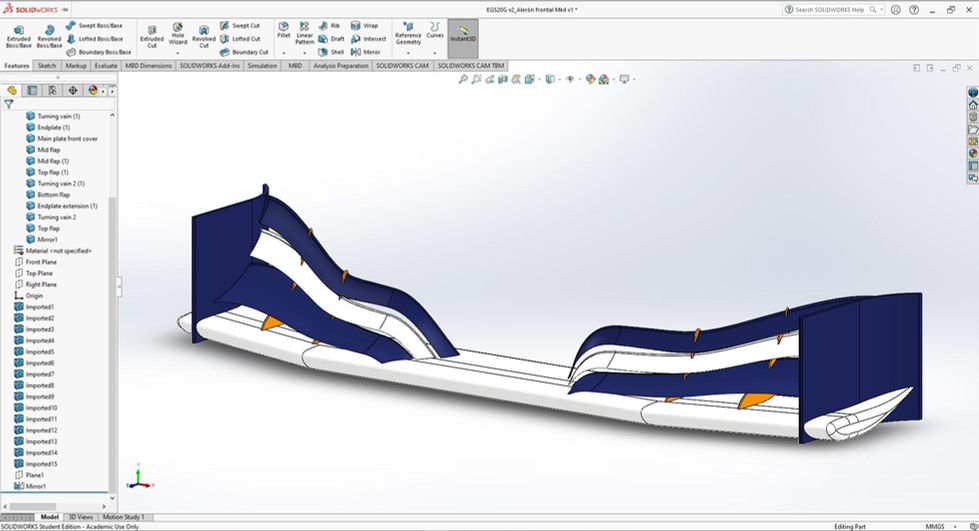Screen dimensions: 979x531
Task: Activate the Extruded Cut tool
Action: tap(152, 37)
